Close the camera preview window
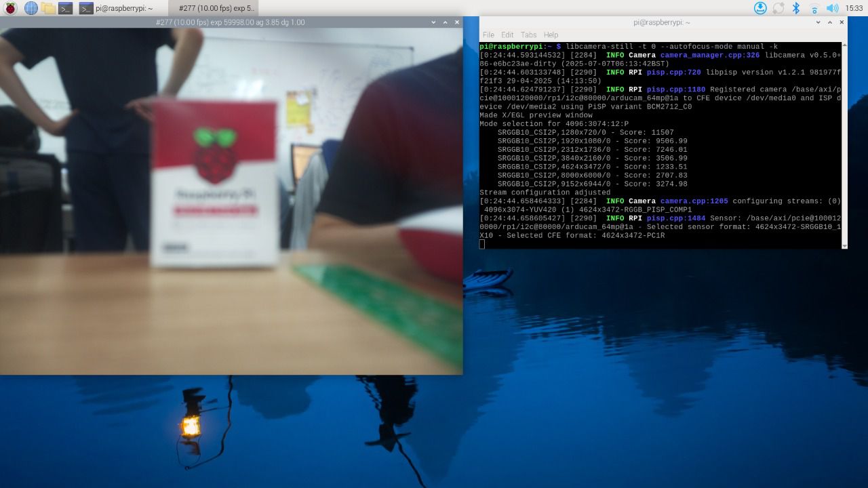This screenshot has width=868, height=488. pyautogui.click(x=457, y=22)
